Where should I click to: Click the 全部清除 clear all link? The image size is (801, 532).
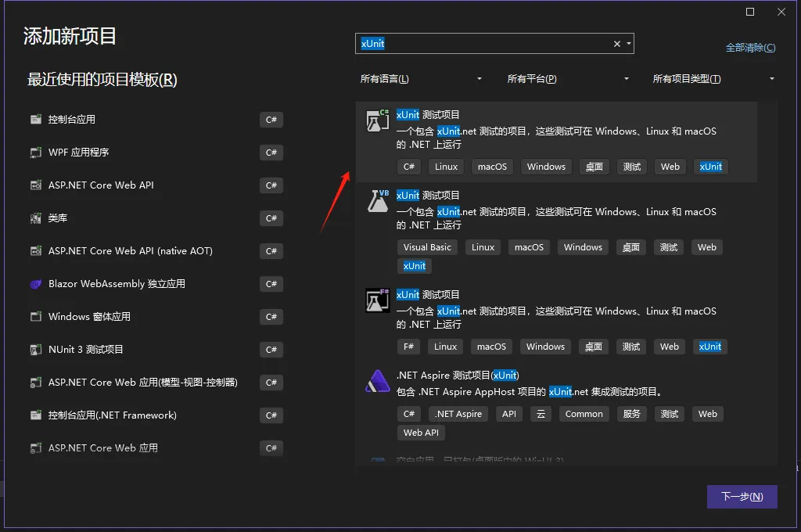pos(750,48)
